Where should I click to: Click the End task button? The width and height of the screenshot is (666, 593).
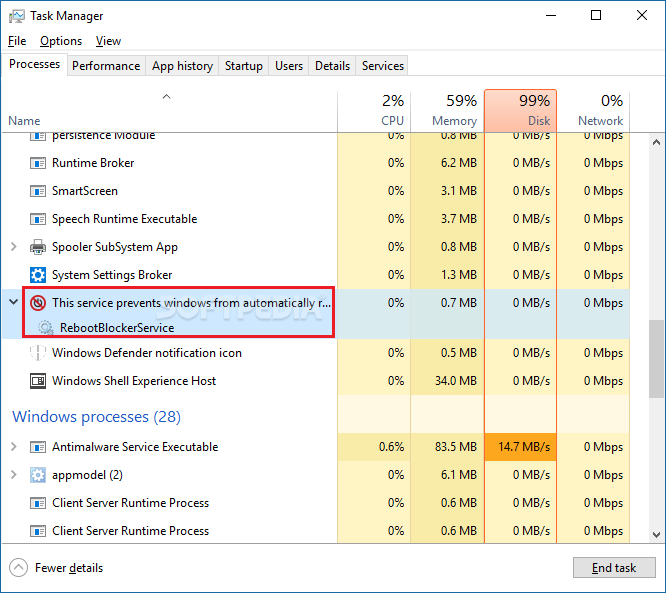(x=614, y=568)
